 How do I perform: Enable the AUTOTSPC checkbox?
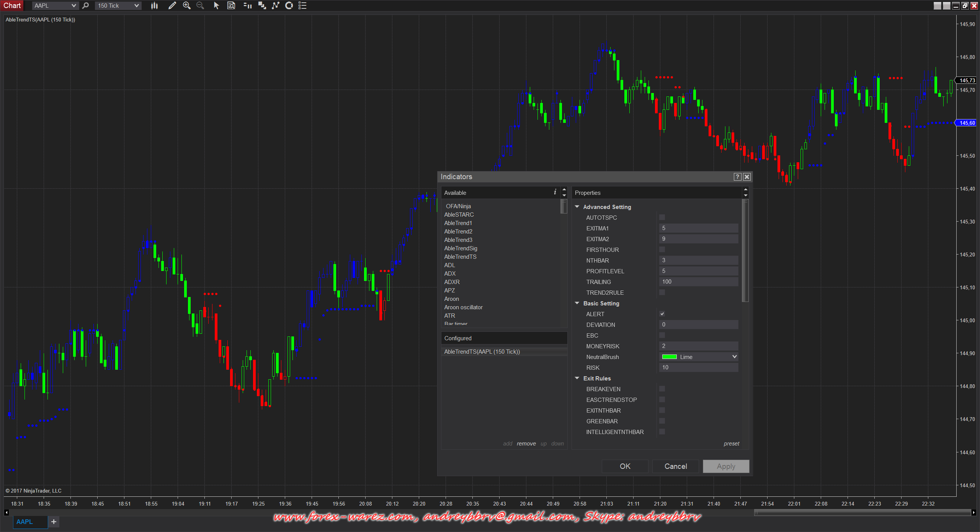pyautogui.click(x=662, y=217)
